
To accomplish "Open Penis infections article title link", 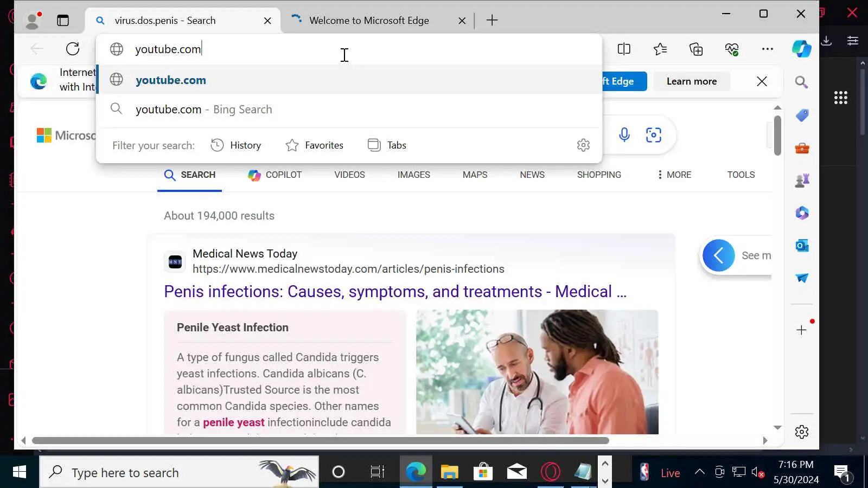I will (x=395, y=291).
